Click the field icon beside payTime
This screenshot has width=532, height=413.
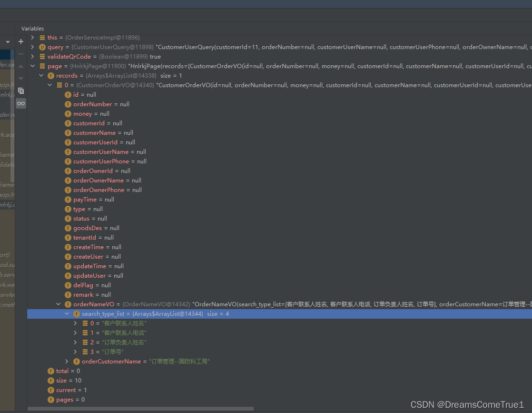68,200
